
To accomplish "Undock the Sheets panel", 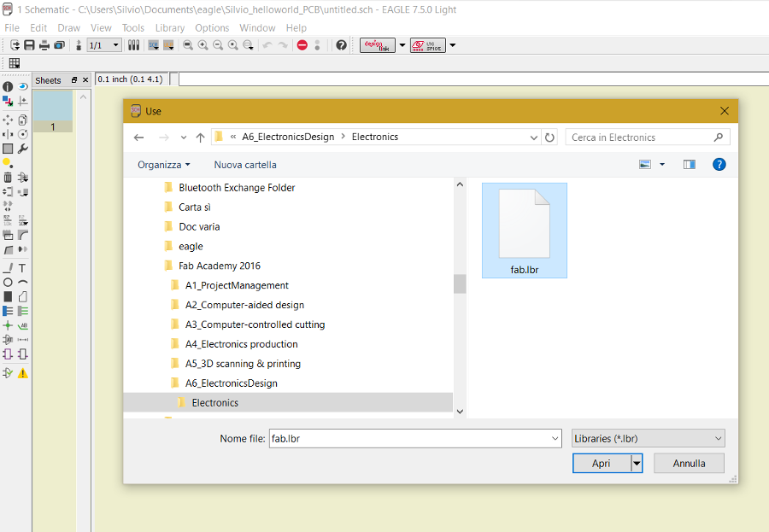I will (74, 80).
